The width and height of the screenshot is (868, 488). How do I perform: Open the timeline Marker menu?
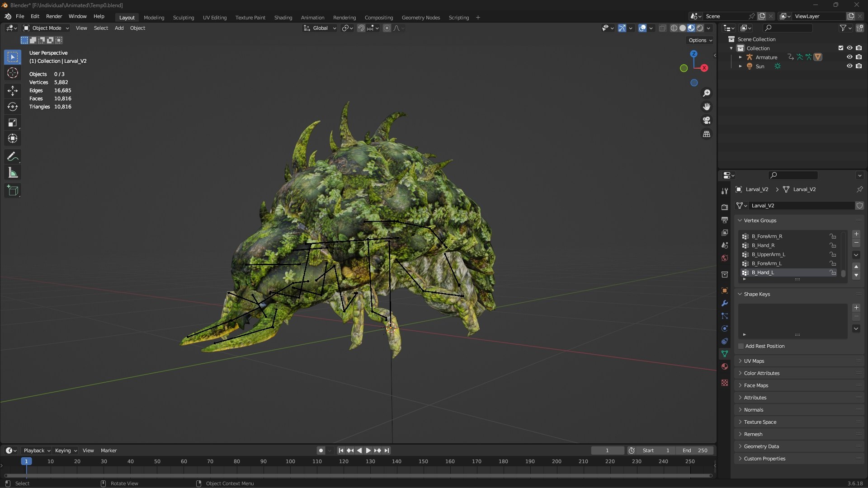point(108,450)
